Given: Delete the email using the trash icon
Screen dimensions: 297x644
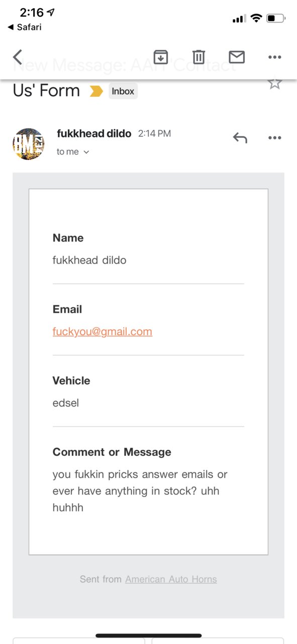Looking at the screenshot, I should pyautogui.click(x=199, y=57).
